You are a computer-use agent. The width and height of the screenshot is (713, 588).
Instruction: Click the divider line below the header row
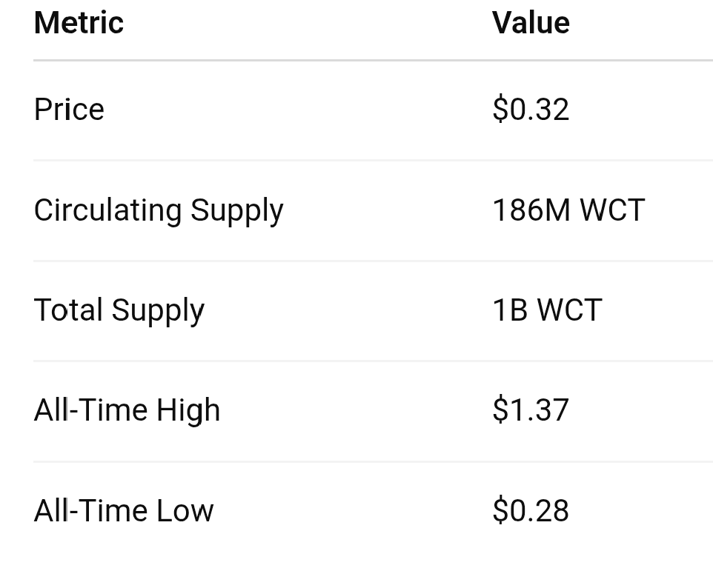(373, 60)
